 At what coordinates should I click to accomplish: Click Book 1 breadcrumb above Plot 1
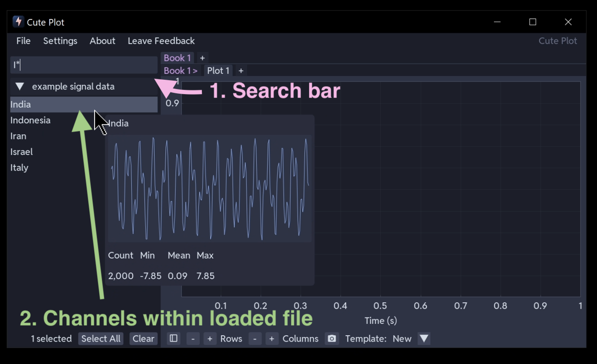tap(179, 71)
